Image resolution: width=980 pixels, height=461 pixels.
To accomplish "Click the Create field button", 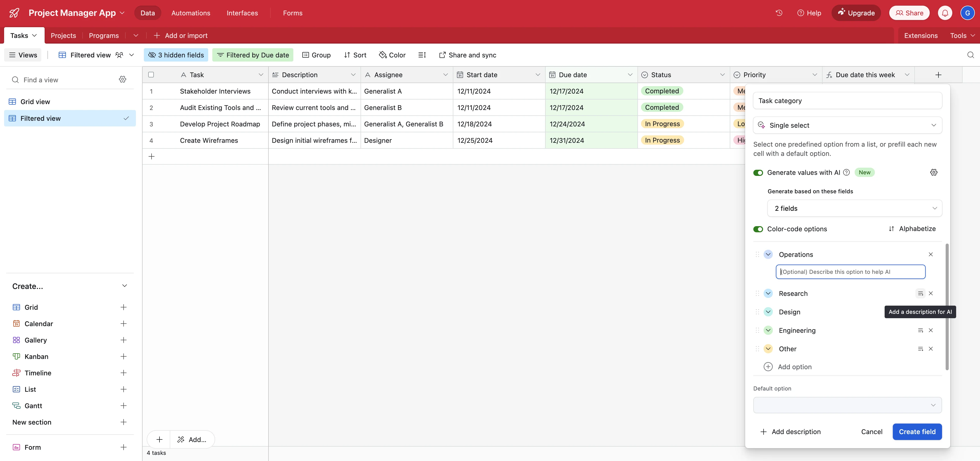I will point(917,432).
